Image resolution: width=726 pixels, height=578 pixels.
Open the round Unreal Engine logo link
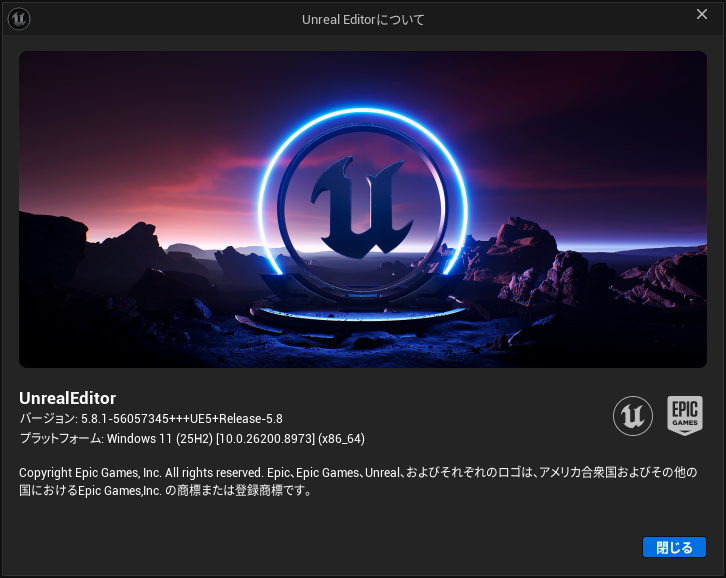(632, 415)
